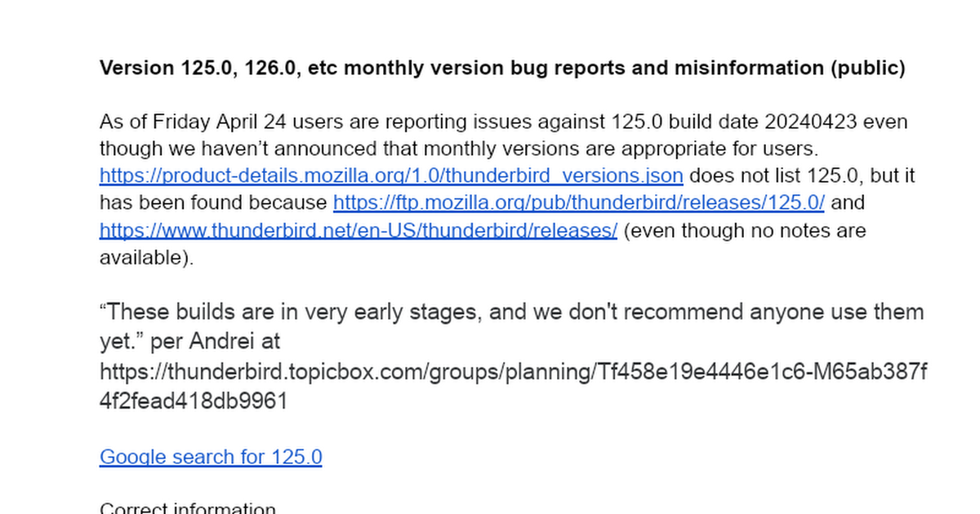Open the ftp.mozilla.org releases/125.0 link
Screen dimensions: 980x514
coord(578,202)
